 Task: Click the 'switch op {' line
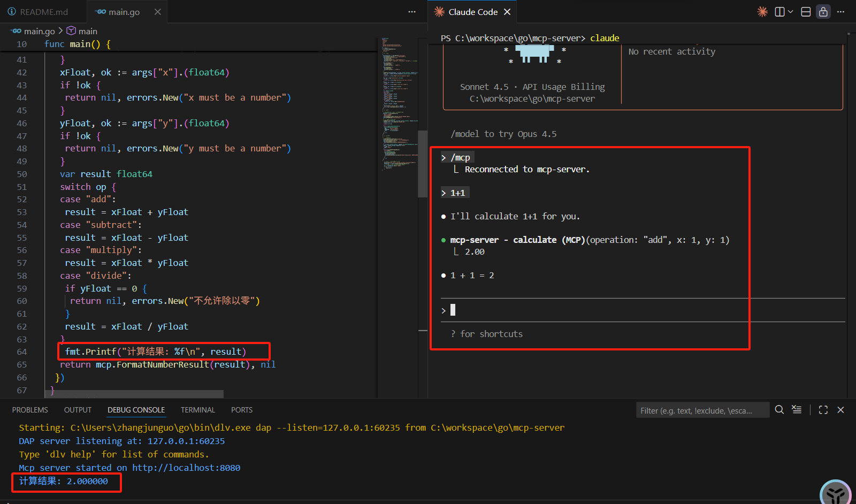point(88,187)
